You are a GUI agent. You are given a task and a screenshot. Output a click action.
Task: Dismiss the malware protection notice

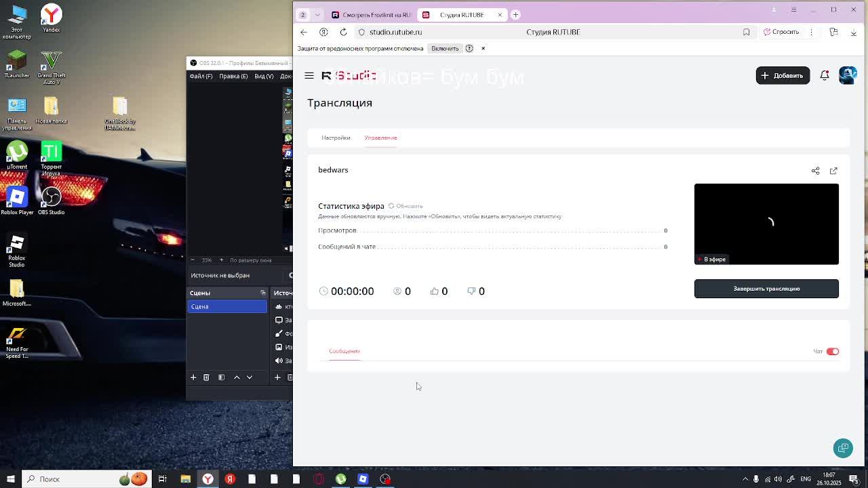coord(483,48)
